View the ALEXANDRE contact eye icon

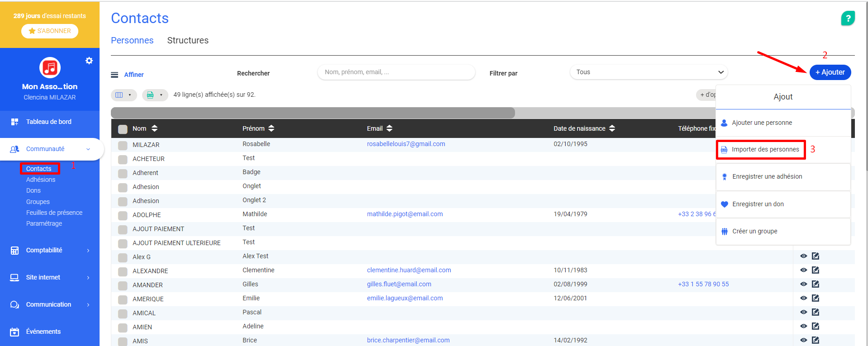tap(803, 270)
